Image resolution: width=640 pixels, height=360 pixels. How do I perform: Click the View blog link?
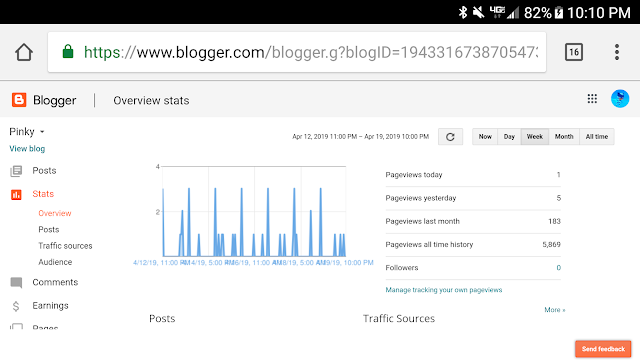coord(27,149)
